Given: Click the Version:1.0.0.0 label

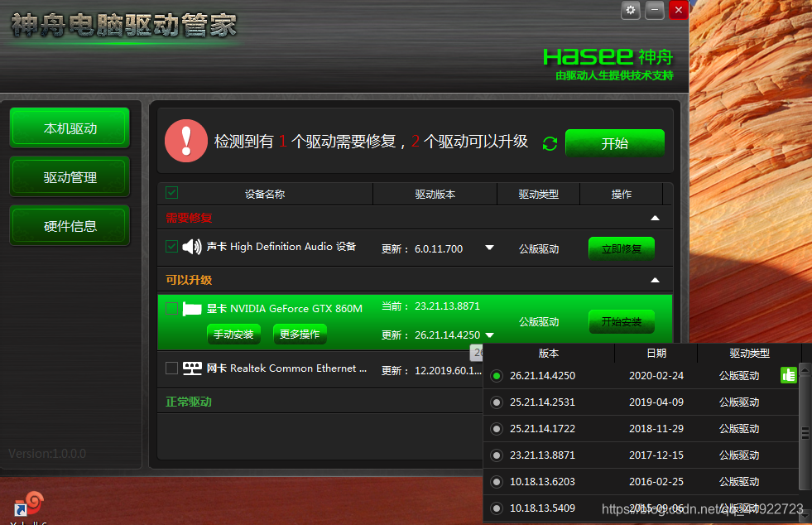Looking at the screenshot, I should coord(47,454).
